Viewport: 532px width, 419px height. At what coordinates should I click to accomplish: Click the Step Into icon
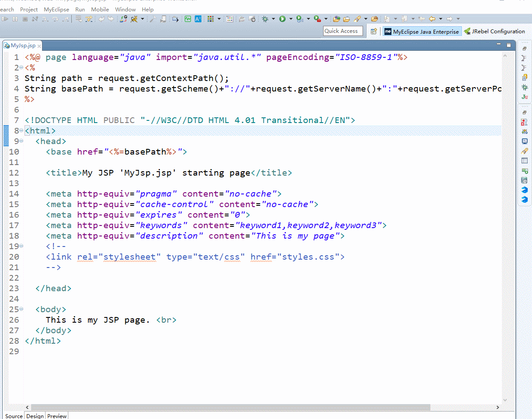[x=45, y=19]
